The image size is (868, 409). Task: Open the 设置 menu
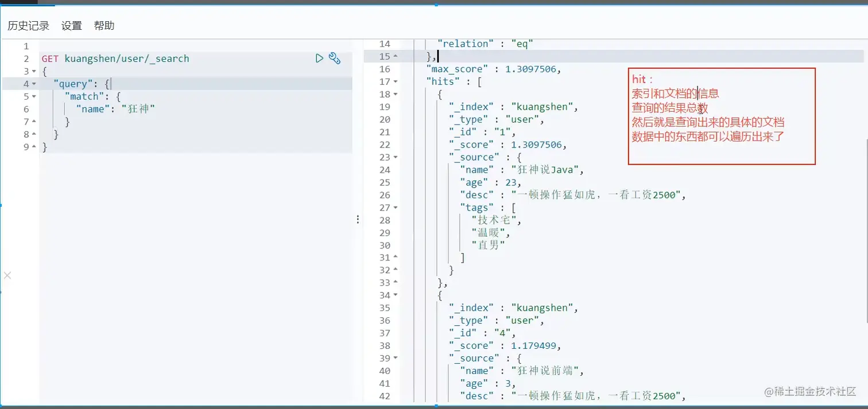[72, 26]
